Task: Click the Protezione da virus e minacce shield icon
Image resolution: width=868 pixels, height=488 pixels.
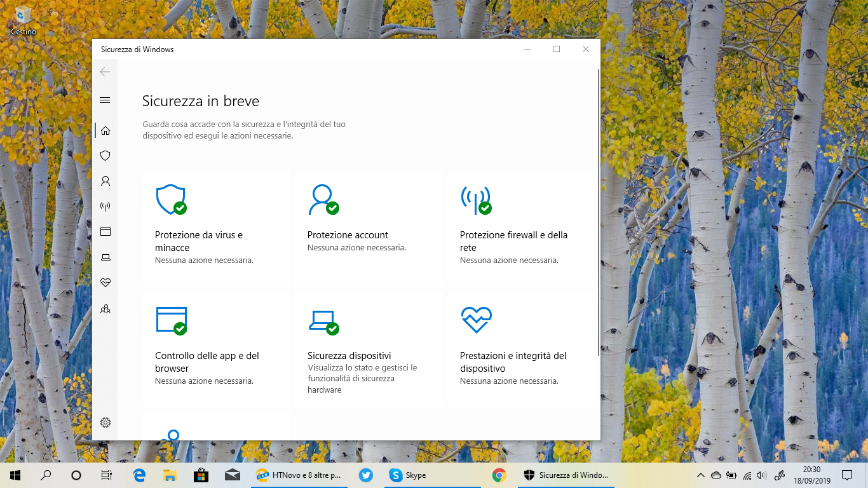Action: [171, 200]
